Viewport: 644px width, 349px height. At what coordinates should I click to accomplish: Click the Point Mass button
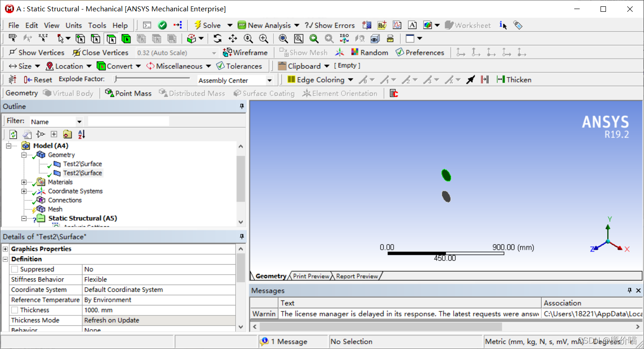click(x=128, y=93)
